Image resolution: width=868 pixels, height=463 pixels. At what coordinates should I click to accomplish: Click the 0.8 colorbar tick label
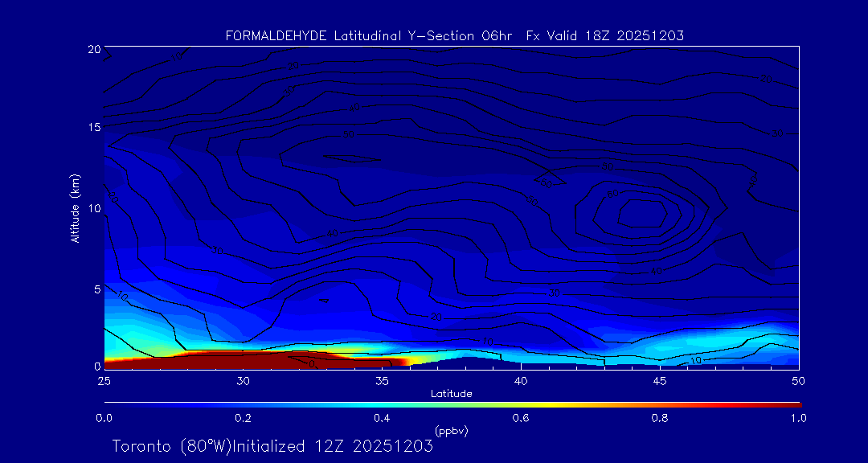tap(660, 418)
